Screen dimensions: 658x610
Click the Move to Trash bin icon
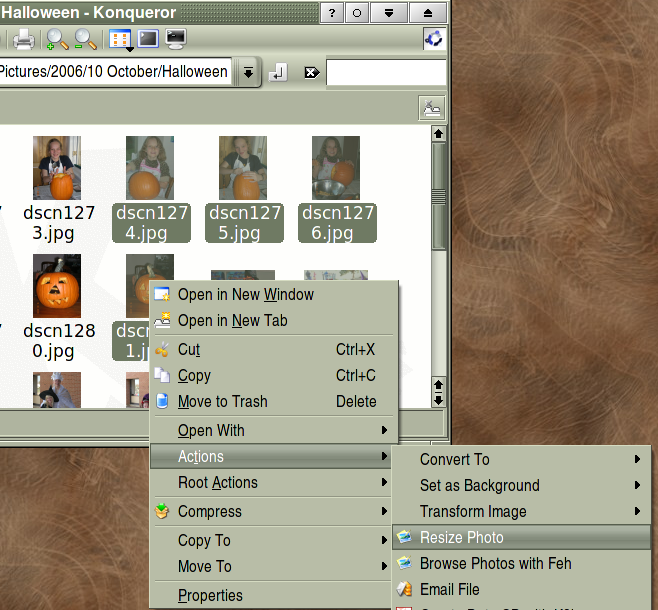(162, 401)
